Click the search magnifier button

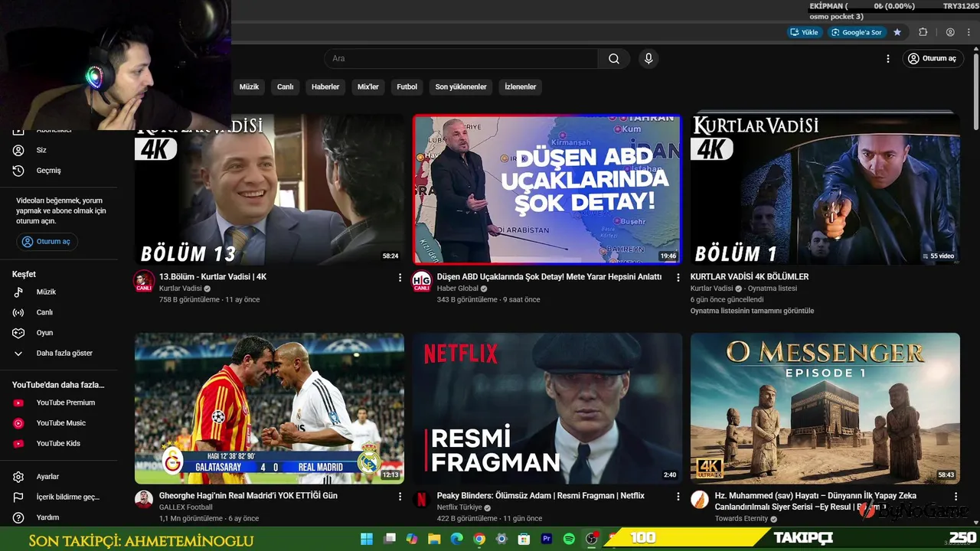point(613,59)
